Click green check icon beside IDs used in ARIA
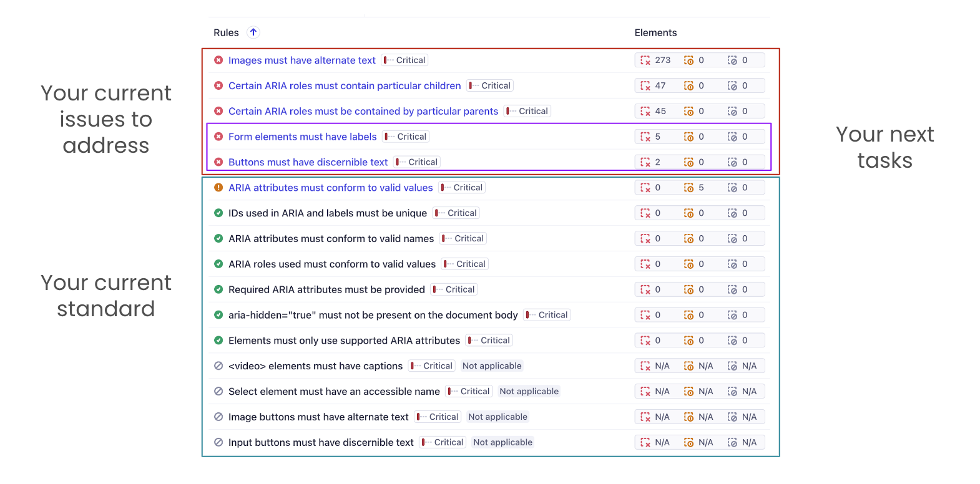 tap(218, 213)
